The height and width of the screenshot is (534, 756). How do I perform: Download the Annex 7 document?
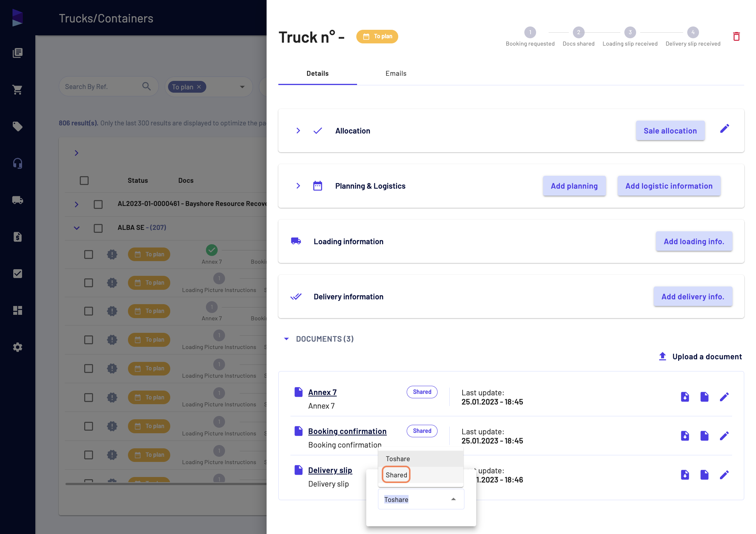(x=685, y=397)
